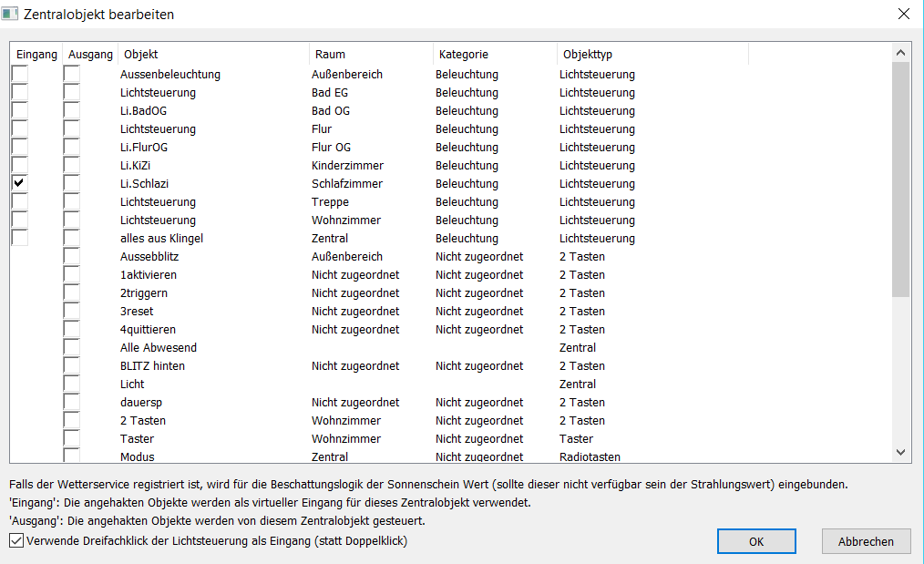Image resolution: width=924 pixels, height=564 pixels.
Task: Confirm dialog with OK button
Action: coord(756,541)
